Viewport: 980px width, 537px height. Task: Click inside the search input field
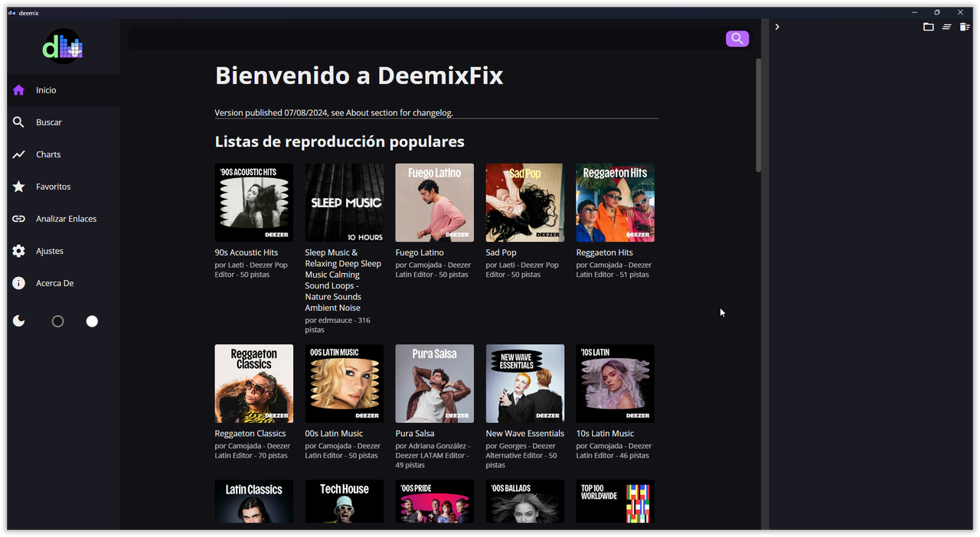pyautogui.click(x=426, y=38)
